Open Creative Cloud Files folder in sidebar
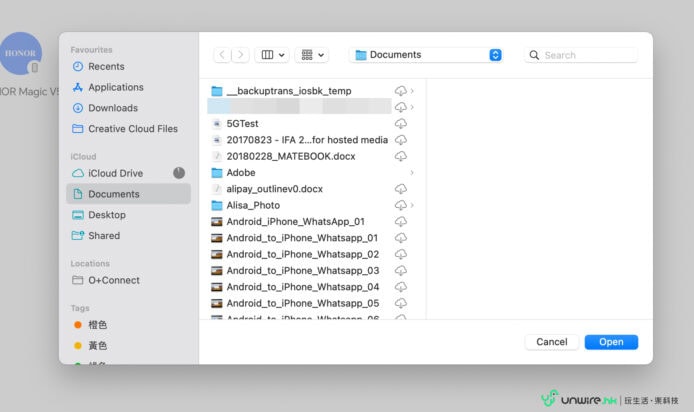Viewport: 694px width, 412px height. click(132, 129)
